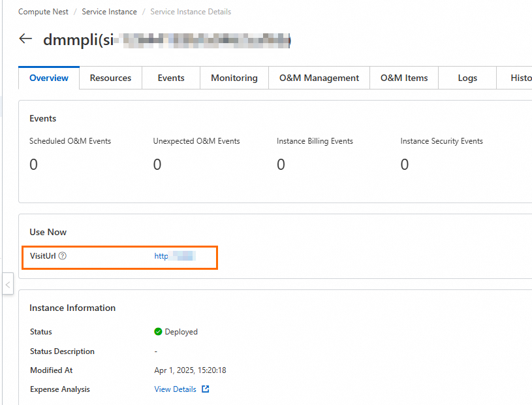Click the external link icon beside View Details
This screenshot has height=405, width=532.
pyautogui.click(x=205, y=389)
